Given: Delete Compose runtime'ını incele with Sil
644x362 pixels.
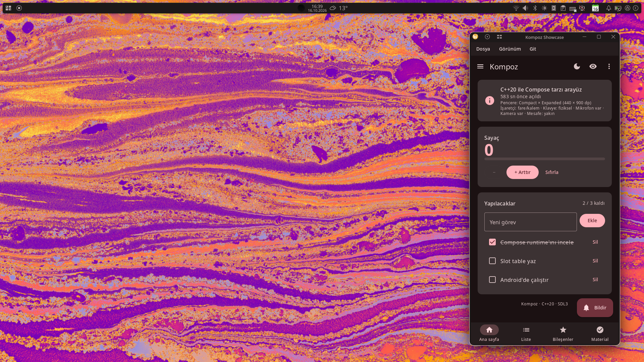Looking at the screenshot, I should (595, 242).
